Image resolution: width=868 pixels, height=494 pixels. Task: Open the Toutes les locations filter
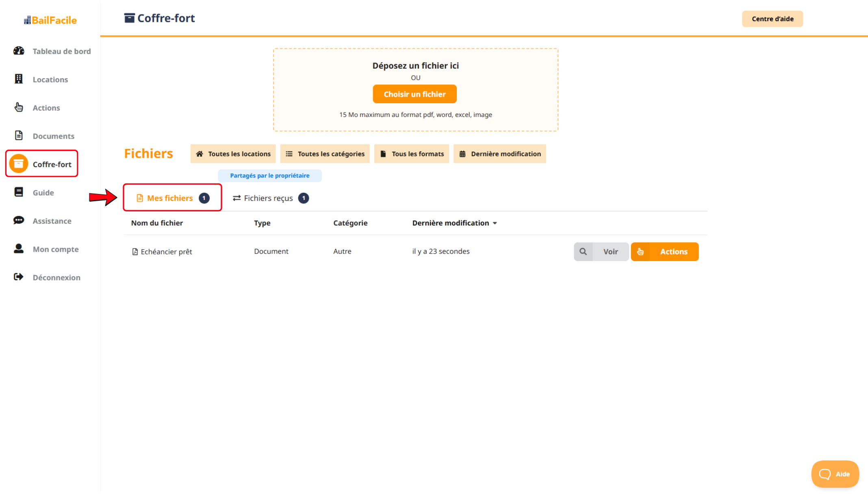[233, 154]
